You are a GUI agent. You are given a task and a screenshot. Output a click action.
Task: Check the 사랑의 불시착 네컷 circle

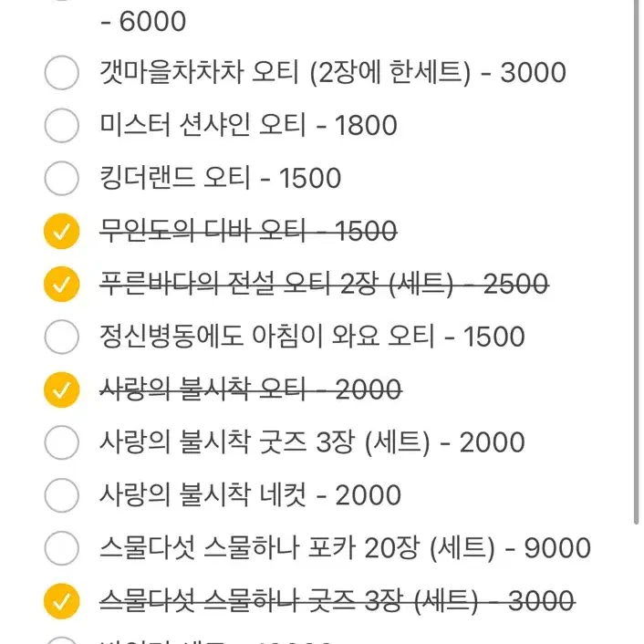(x=62, y=495)
